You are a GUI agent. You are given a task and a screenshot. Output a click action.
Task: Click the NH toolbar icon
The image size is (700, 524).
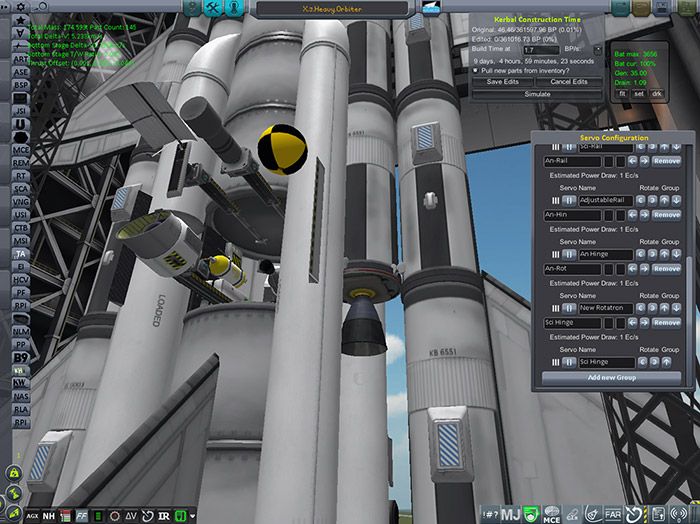pyautogui.click(x=49, y=516)
